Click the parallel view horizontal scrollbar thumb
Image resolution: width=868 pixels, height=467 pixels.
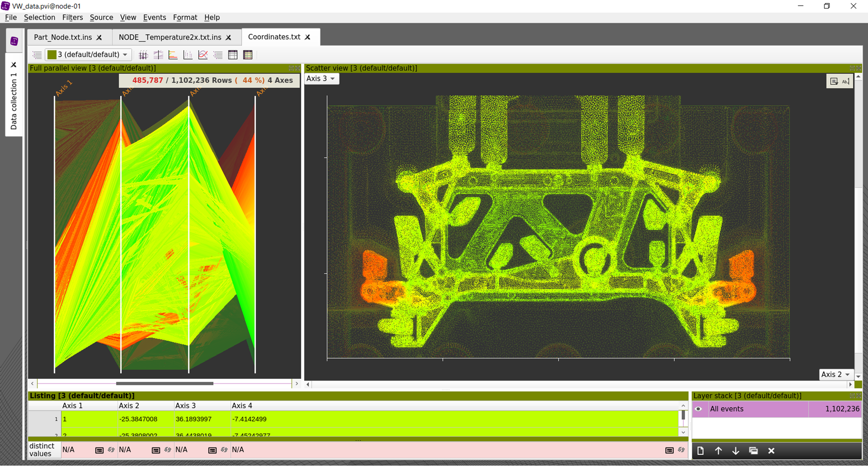165,384
